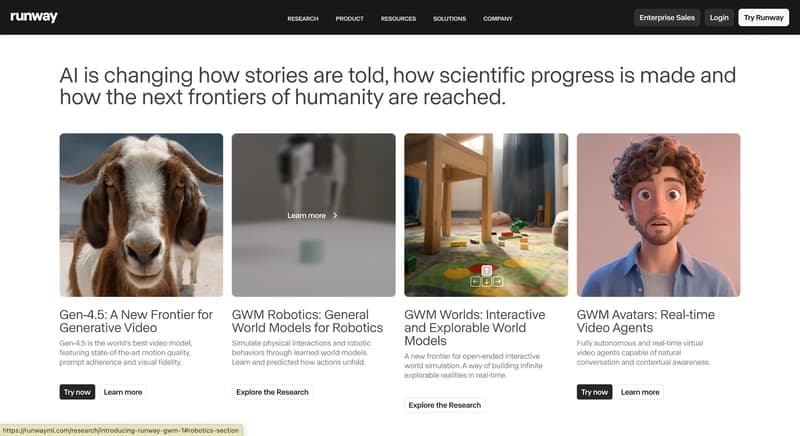Click the 'AI is changing how stories' headline

pos(397,86)
